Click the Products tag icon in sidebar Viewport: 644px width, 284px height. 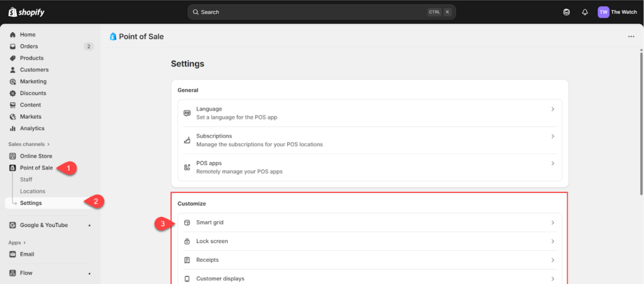(x=13, y=58)
